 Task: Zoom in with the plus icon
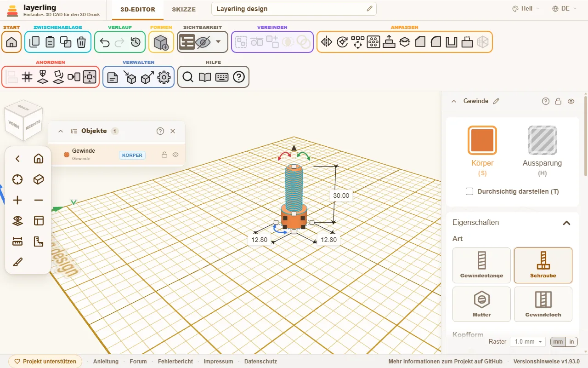(x=17, y=200)
